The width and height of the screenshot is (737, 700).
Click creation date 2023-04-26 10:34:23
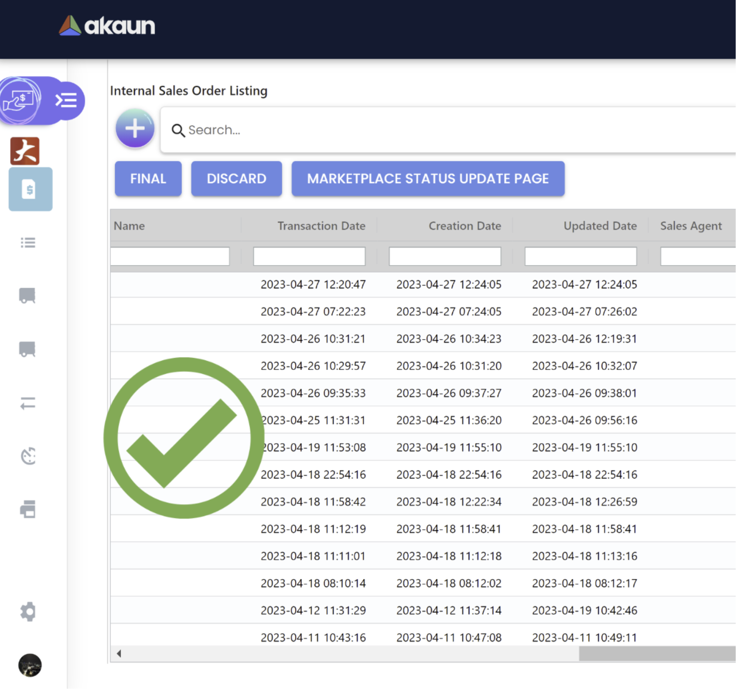tap(449, 339)
